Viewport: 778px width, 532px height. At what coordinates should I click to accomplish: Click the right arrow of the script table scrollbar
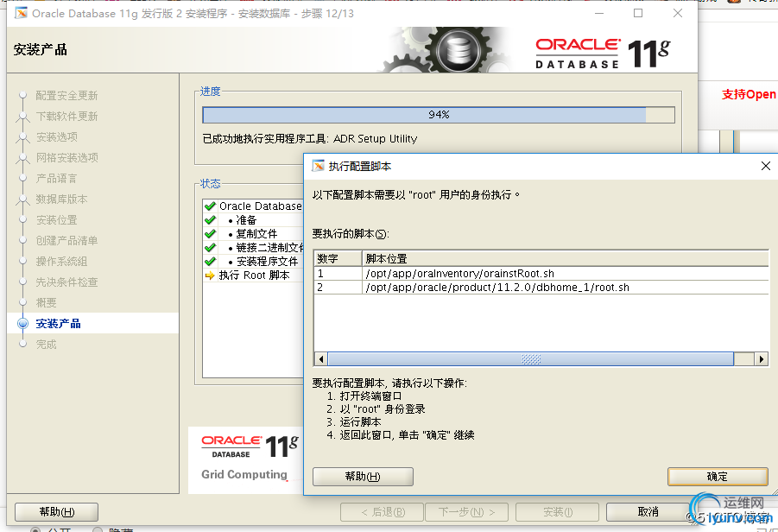tap(761, 358)
